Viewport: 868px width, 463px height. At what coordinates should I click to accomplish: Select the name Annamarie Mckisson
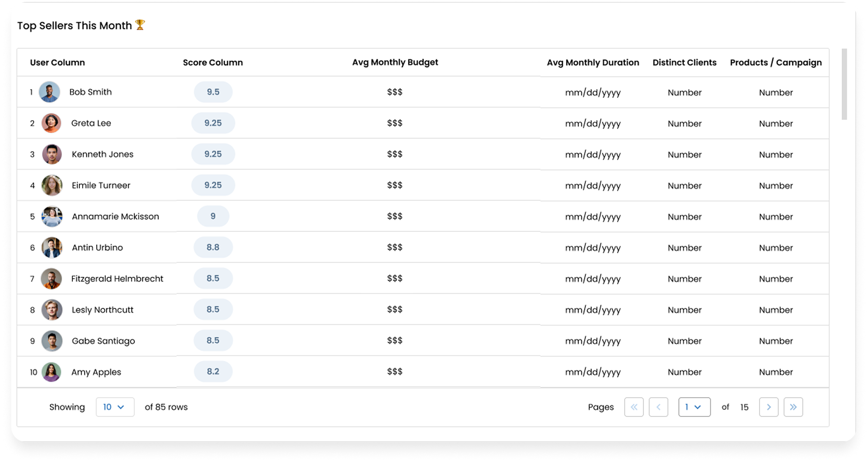115,216
